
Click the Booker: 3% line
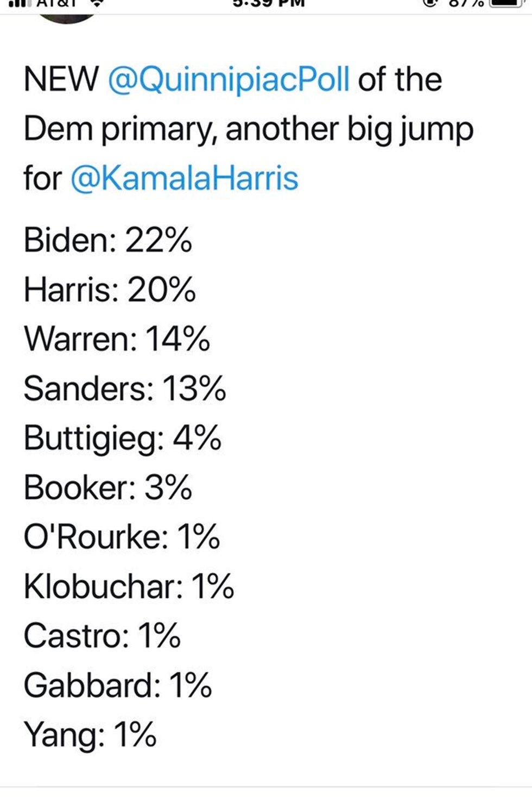(107, 487)
